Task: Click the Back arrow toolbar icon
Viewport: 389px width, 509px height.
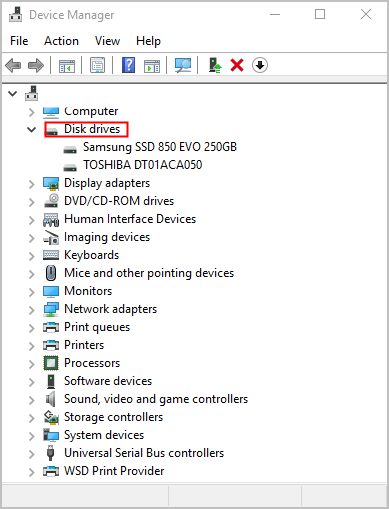Action: coord(13,65)
